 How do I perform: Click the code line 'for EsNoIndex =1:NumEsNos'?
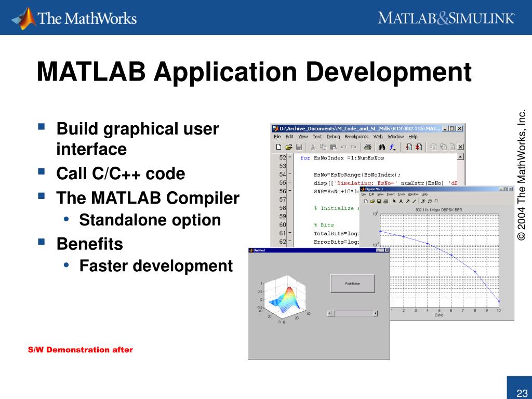pyautogui.click(x=342, y=158)
